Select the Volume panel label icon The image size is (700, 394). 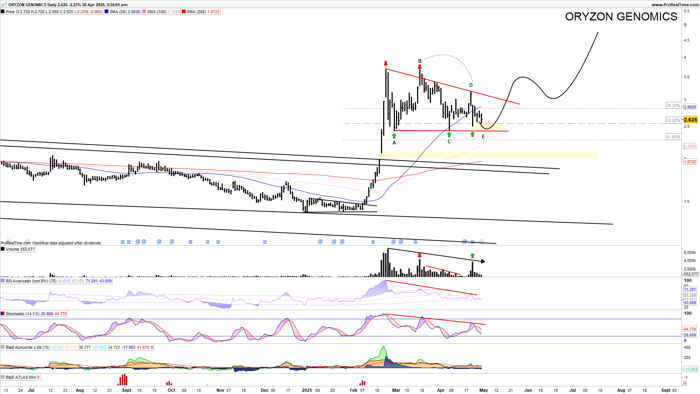pos(2,249)
